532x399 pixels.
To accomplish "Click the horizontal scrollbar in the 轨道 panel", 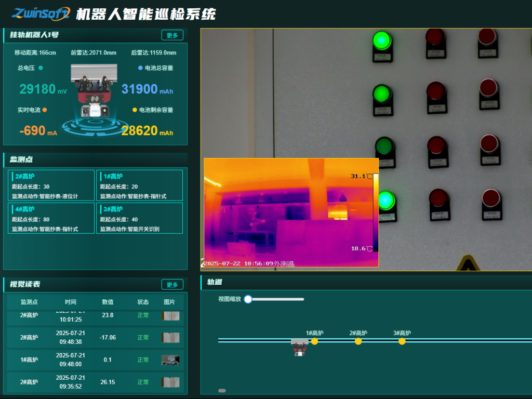I will [222, 391].
